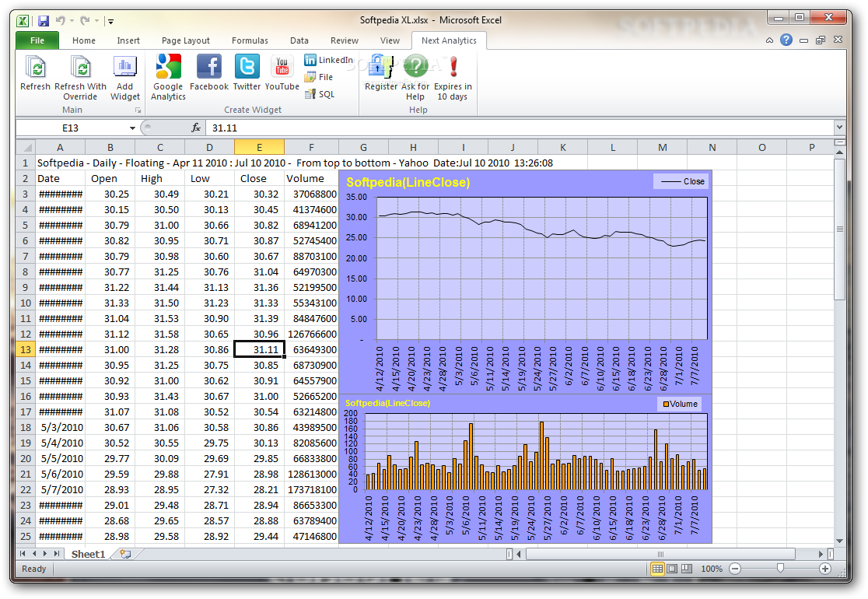Create a File widget

(x=319, y=77)
